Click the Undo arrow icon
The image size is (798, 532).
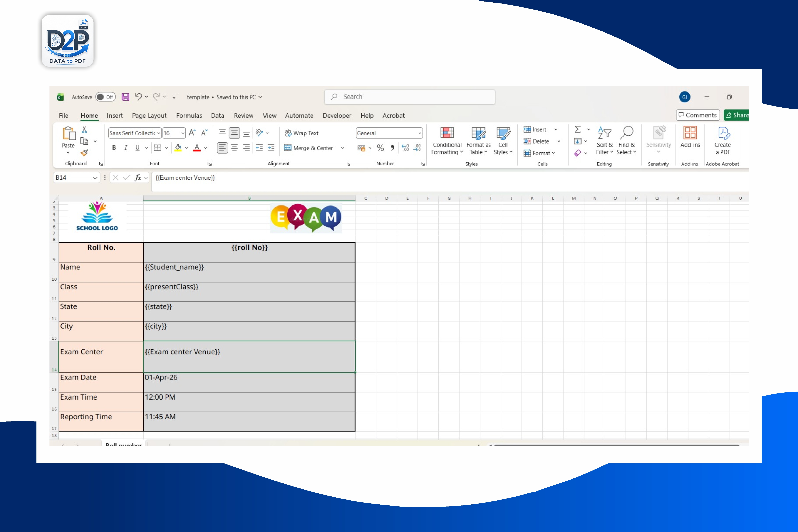(138, 97)
